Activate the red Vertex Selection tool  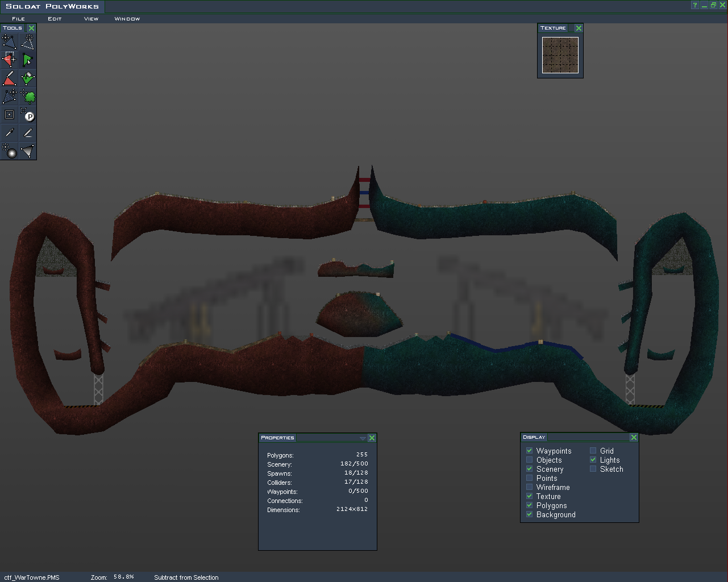[x=9, y=60]
